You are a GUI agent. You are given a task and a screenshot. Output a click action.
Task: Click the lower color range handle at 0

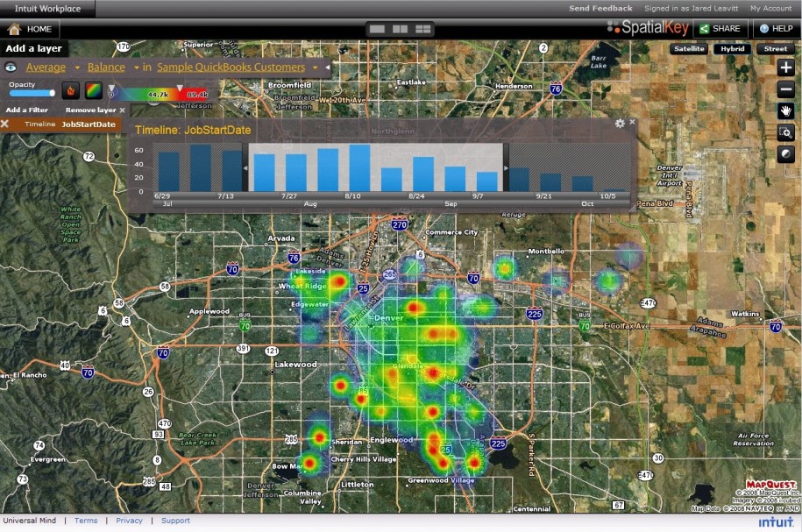tap(111, 88)
